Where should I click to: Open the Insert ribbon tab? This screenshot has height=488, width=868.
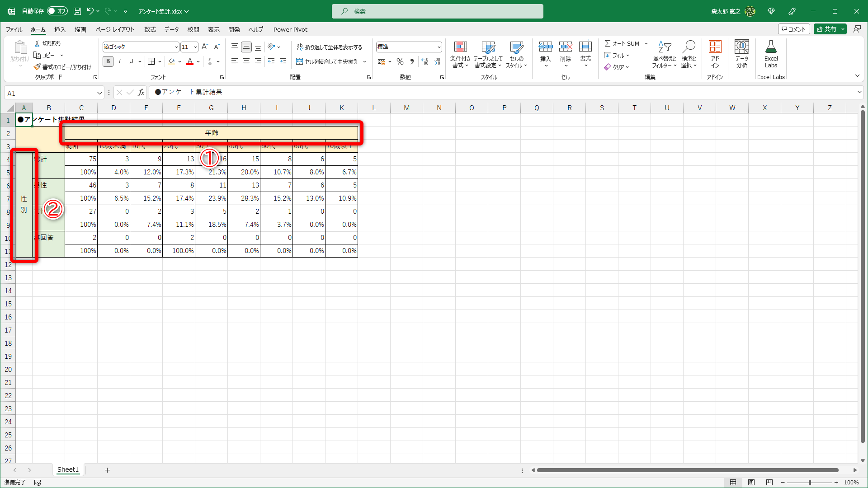point(60,29)
